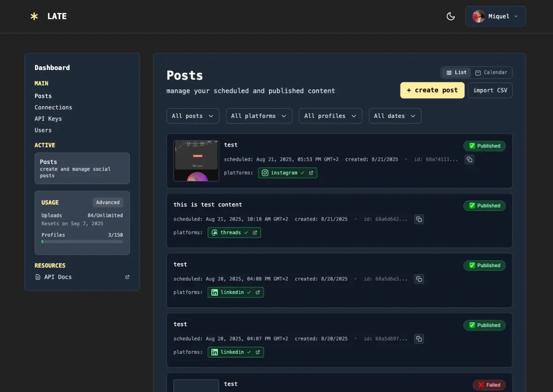
Task: Open threads post external link icon
Action: point(255,233)
